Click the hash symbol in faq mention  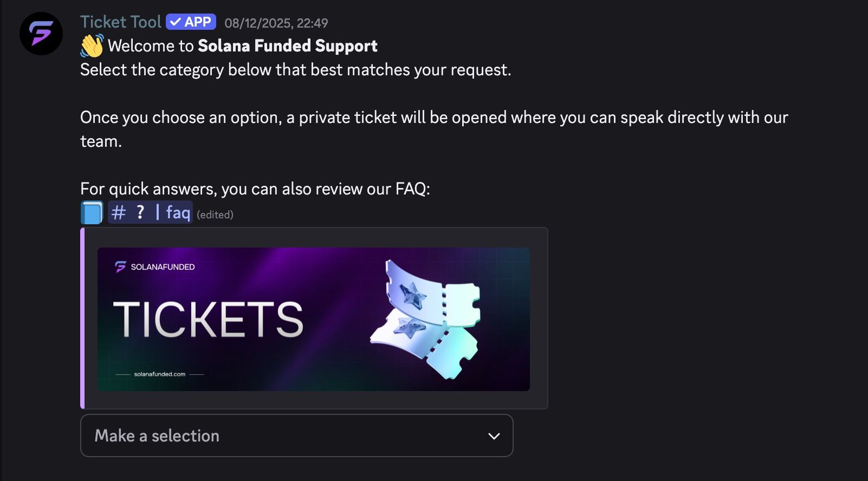(x=118, y=212)
